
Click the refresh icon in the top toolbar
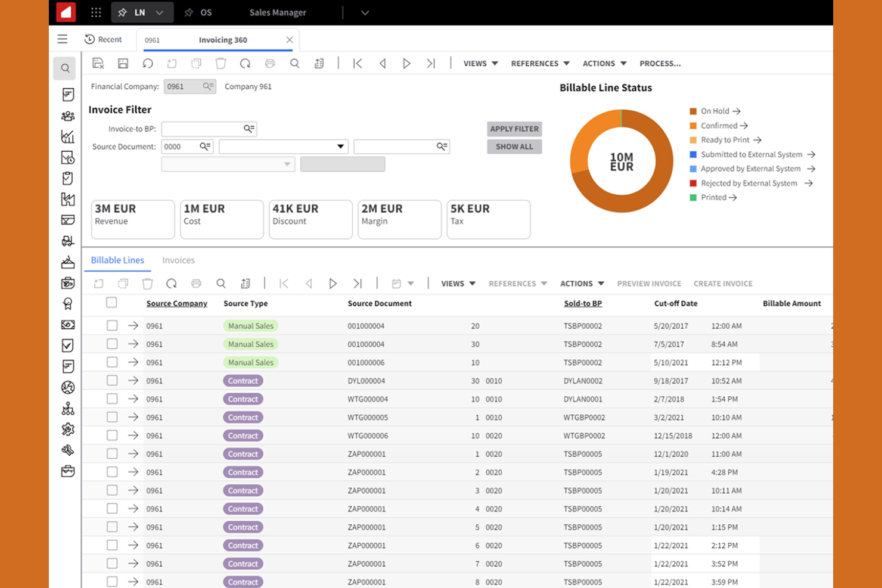[245, 63]
